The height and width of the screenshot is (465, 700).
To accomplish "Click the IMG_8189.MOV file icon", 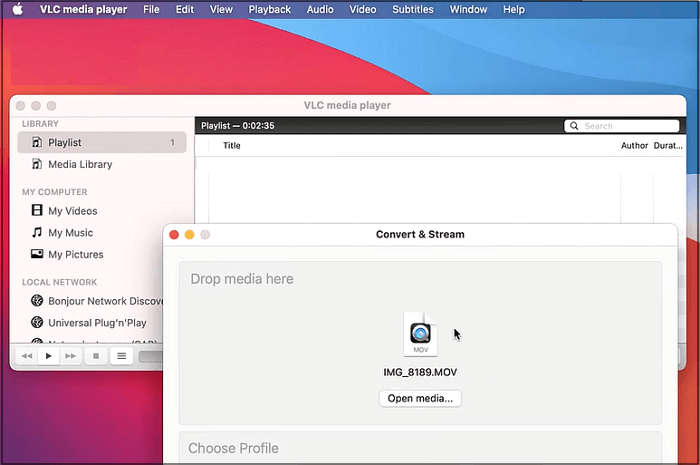I will click(420, 334).
